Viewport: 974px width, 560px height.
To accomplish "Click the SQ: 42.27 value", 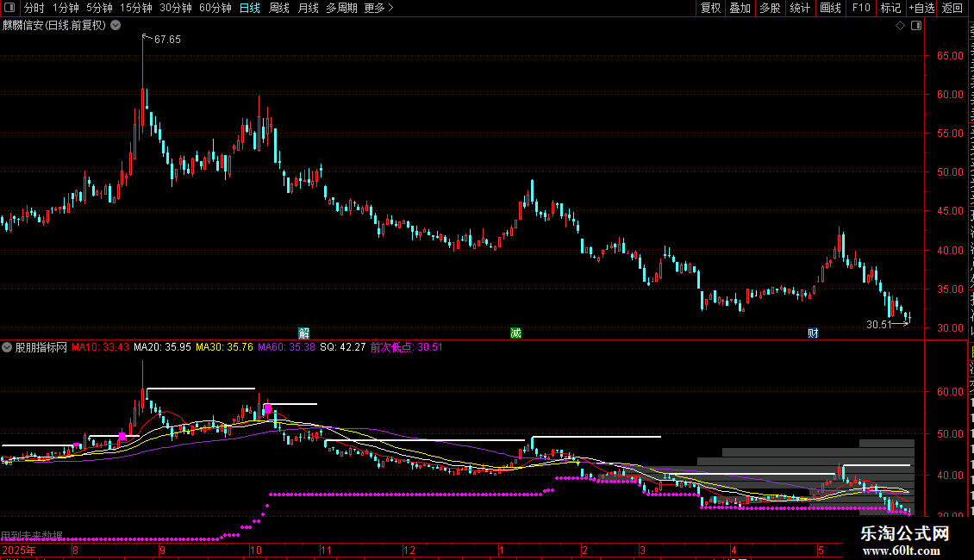I will coord(343,347).
